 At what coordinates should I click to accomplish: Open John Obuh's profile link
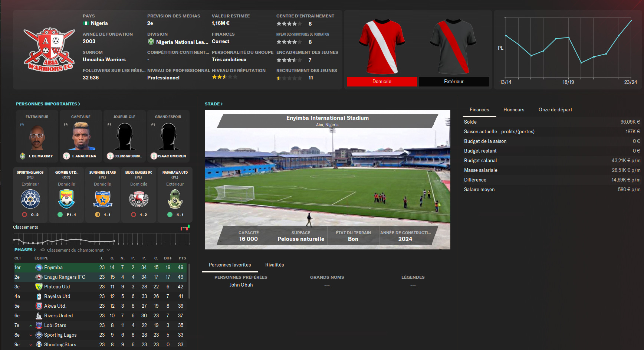[x=241, y=285]
